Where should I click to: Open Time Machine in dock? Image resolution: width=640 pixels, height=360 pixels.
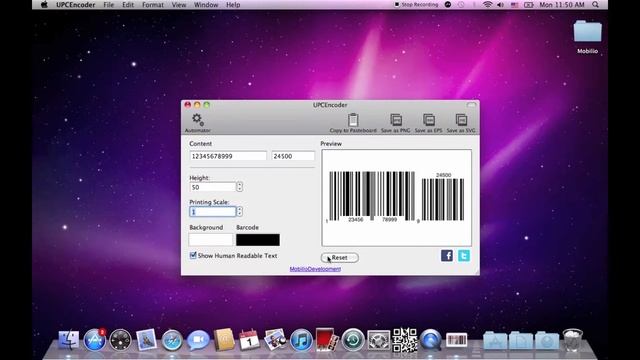[353, 340]
